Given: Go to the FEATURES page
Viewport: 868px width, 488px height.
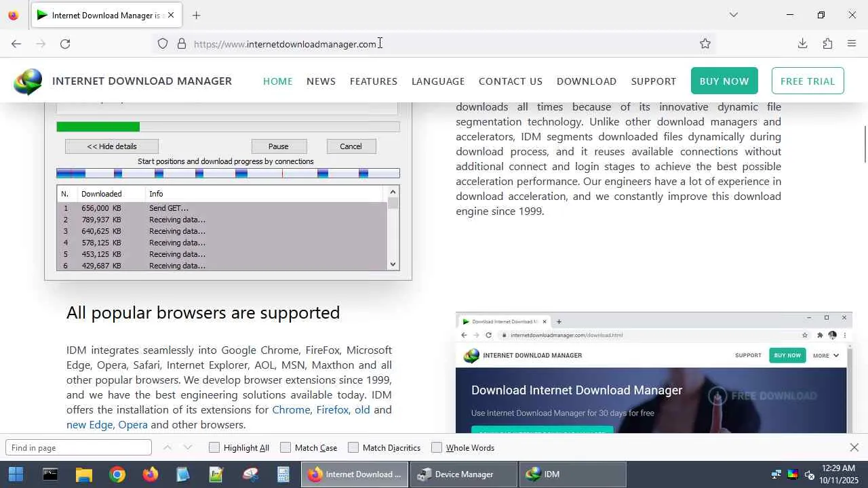Looking at the screenshot, I should tap(374, 81).
